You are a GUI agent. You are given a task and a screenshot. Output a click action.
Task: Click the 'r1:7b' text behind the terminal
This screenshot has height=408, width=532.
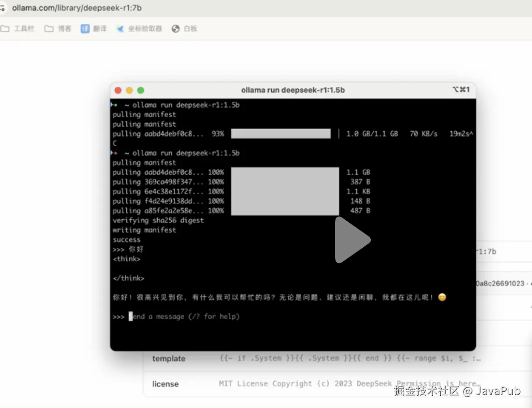pyautogui.click(x=486, y=252)
